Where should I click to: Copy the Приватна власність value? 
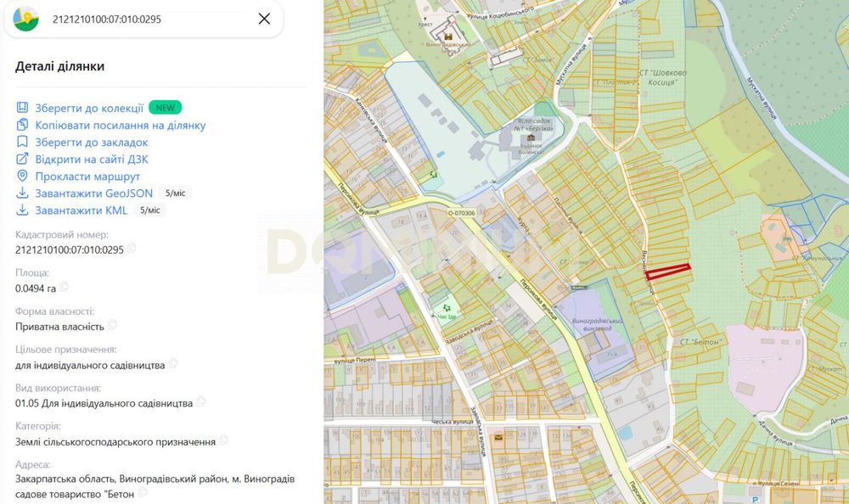(112, 325)
